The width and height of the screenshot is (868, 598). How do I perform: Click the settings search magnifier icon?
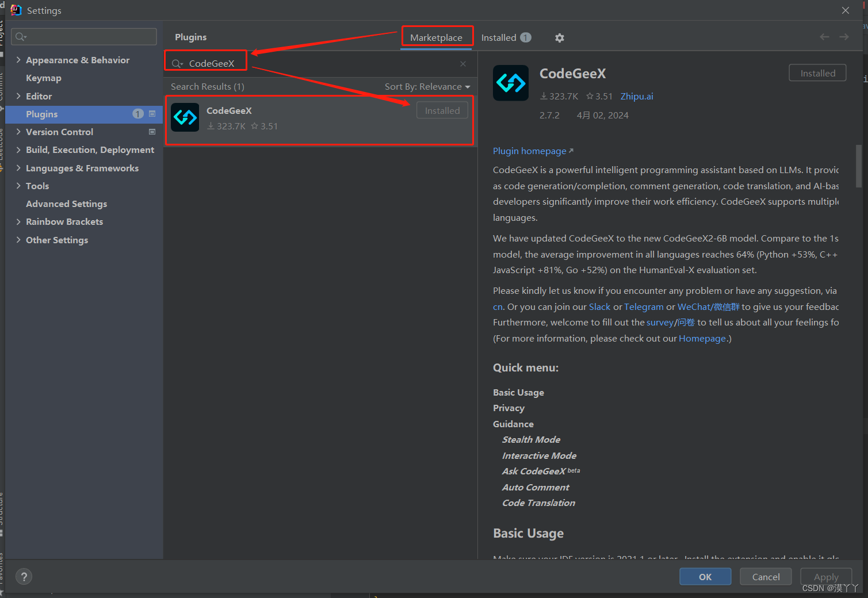pyautogui.click(x=21, y=37)
